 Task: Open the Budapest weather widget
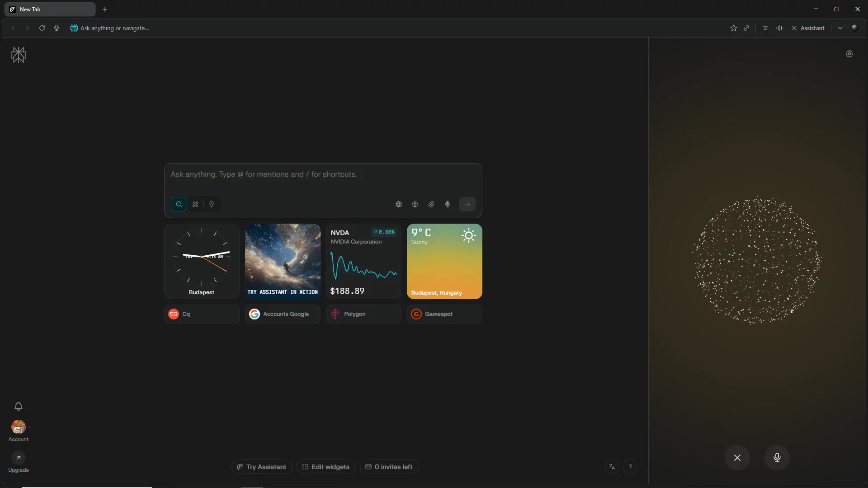click(444, 261)
